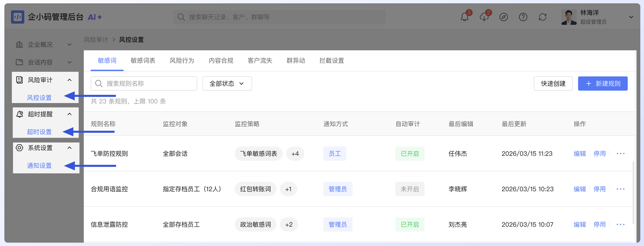Switch to the 风险行为 tab

tap(182, 60)
